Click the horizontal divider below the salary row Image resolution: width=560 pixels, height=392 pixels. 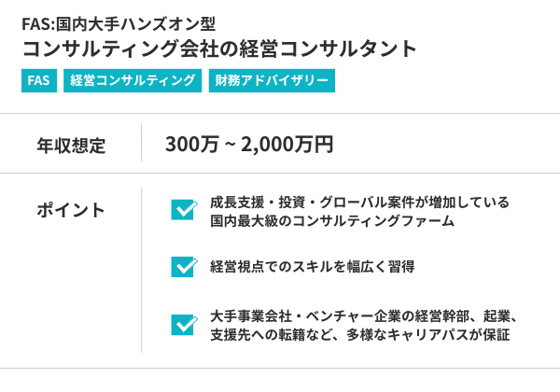tap(280, 173)
